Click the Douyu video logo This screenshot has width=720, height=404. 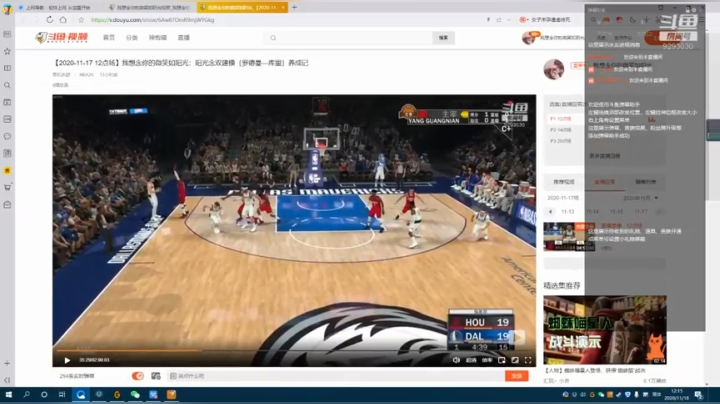click(x=62, y=38)
